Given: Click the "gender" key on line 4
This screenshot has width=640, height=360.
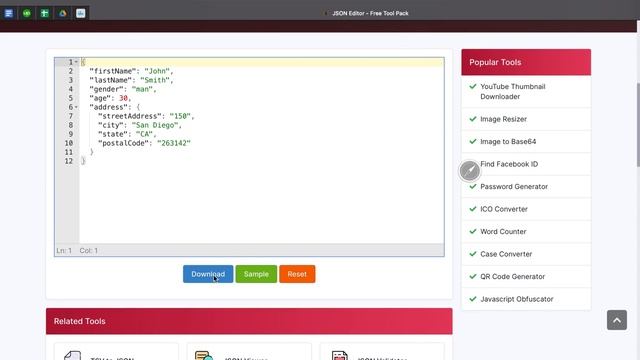Looking at the screenshot, I should point(106,89).
